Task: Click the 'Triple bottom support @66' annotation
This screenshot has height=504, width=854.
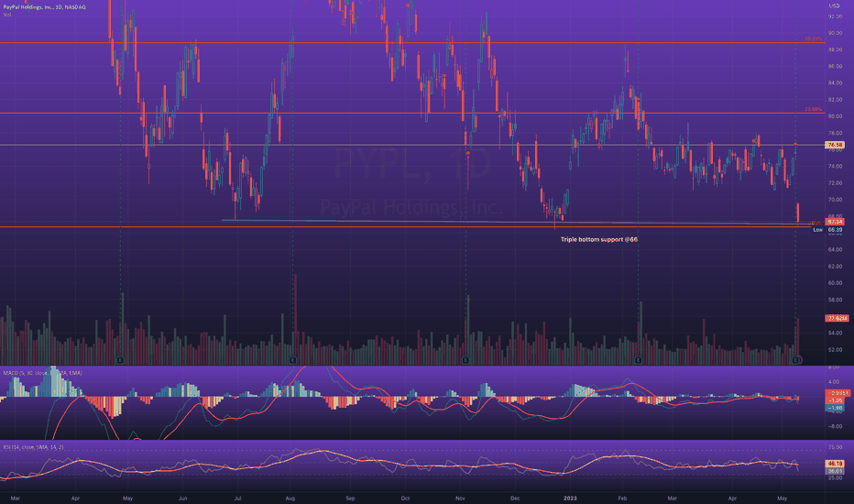Action: [x=599, y=239]
